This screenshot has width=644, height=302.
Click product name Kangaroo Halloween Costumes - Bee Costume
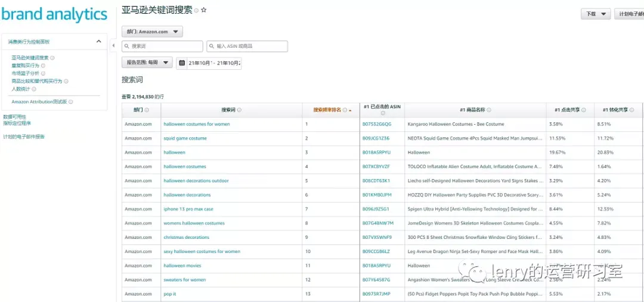[456, 124]
